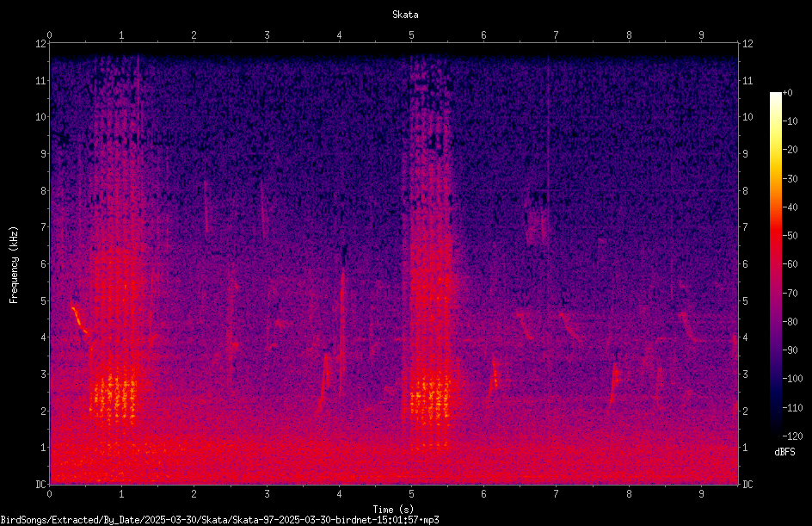Select the "-90" color bar tick label
The image size is (812, 526).
790,350
